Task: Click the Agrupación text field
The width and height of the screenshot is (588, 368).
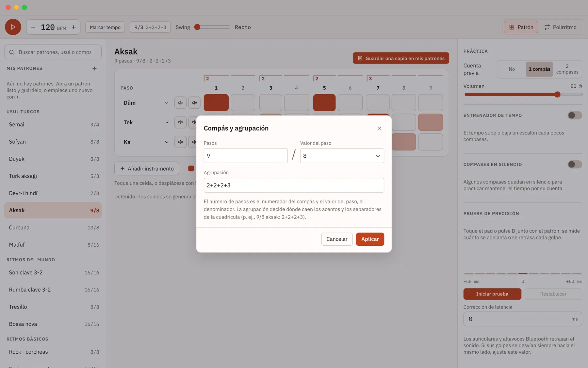Action: (x=294, y=185)
